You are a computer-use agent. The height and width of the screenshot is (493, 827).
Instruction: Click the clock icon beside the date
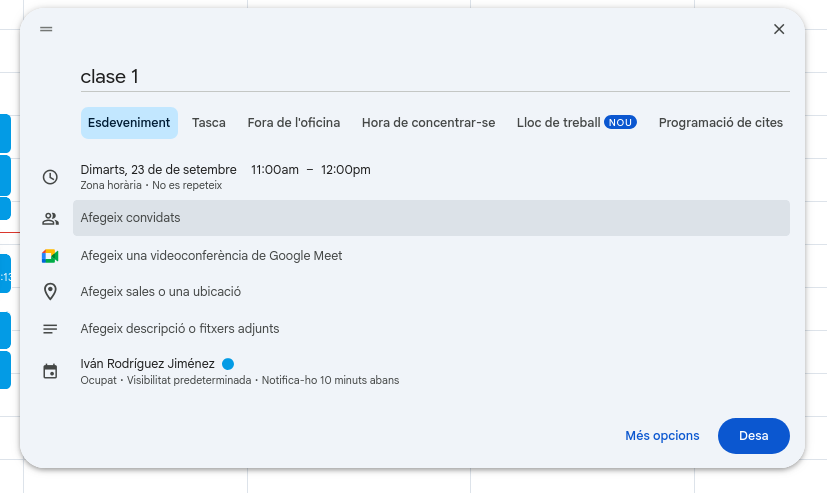[x=50, y=177]
